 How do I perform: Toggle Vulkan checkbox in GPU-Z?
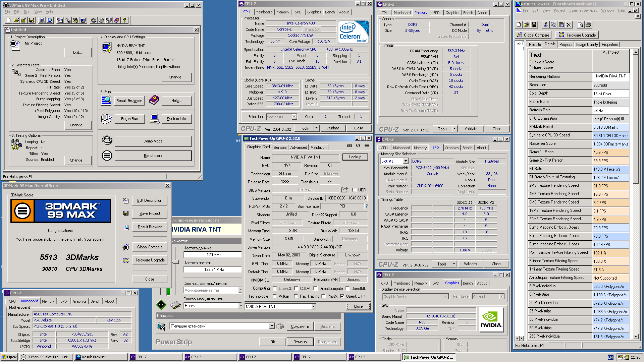tap(275, 296)
